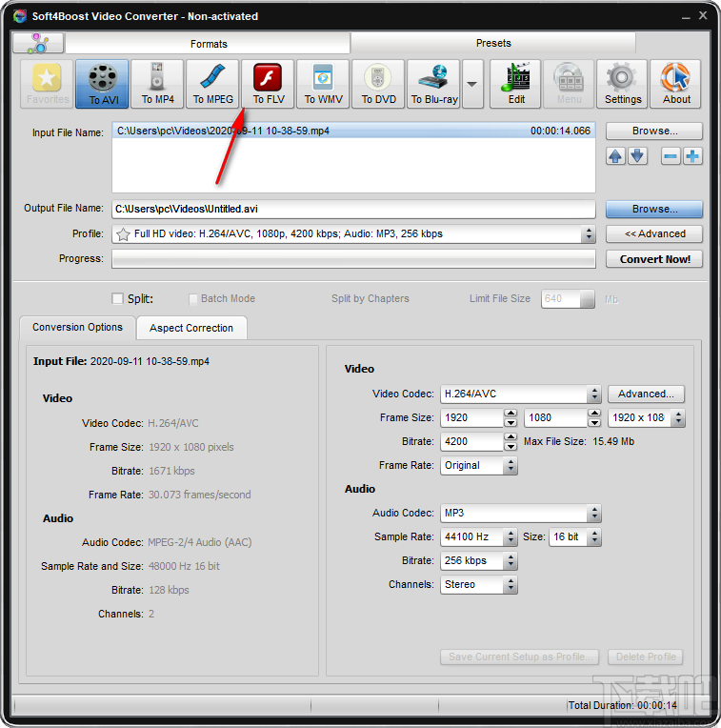This screenshot has width=721, height=728.
Task: Open the Channels Stereo dropdown
Action: (511, 585)
